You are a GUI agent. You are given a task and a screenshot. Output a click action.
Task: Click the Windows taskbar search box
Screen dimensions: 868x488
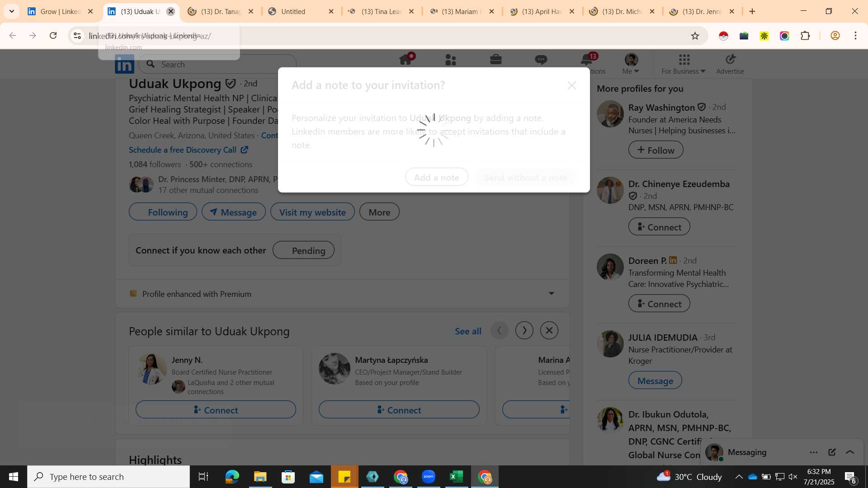tap(108, 477)
